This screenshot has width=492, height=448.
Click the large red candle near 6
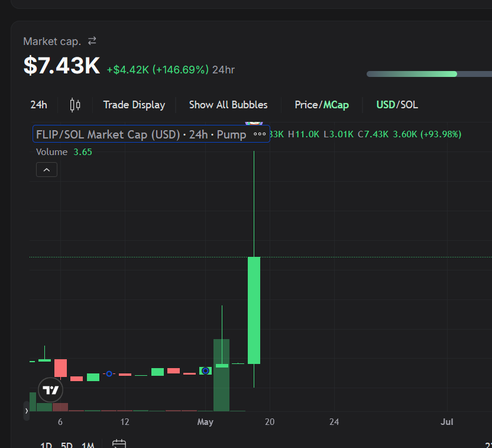[60, 368]
